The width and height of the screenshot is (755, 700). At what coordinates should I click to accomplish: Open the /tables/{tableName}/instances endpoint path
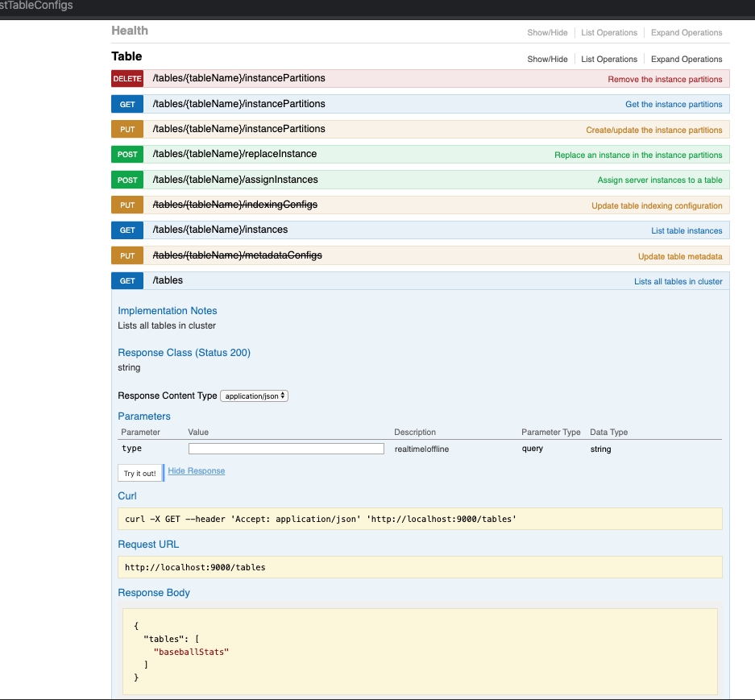point(220,230)
